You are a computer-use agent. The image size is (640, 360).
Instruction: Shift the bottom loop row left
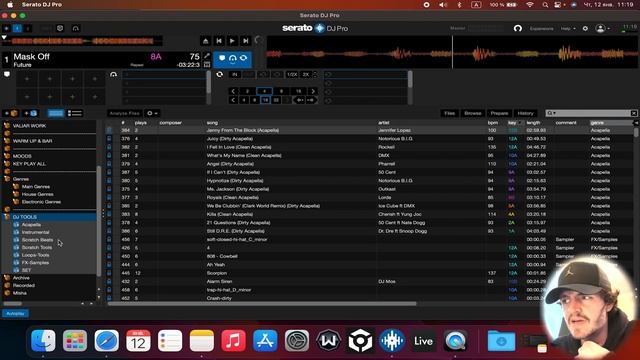(x=233, y=100)
